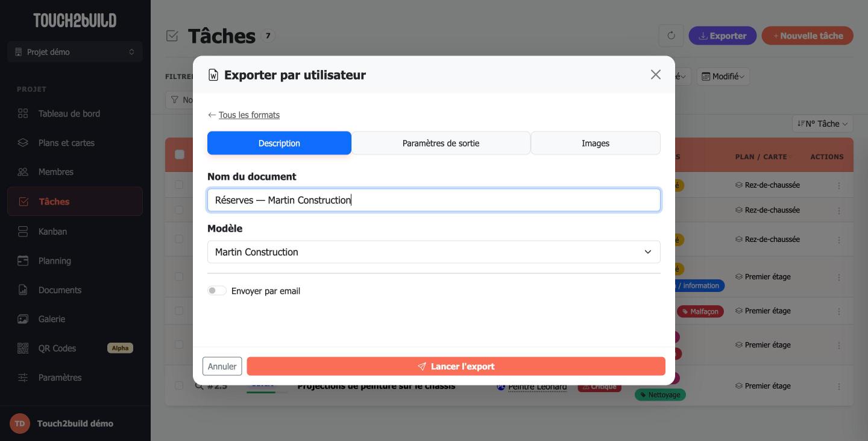Switch to the Paramètres de sortie tab
Image resolution: width=868 pixels, height=441 pixels.
pos(441,143)
